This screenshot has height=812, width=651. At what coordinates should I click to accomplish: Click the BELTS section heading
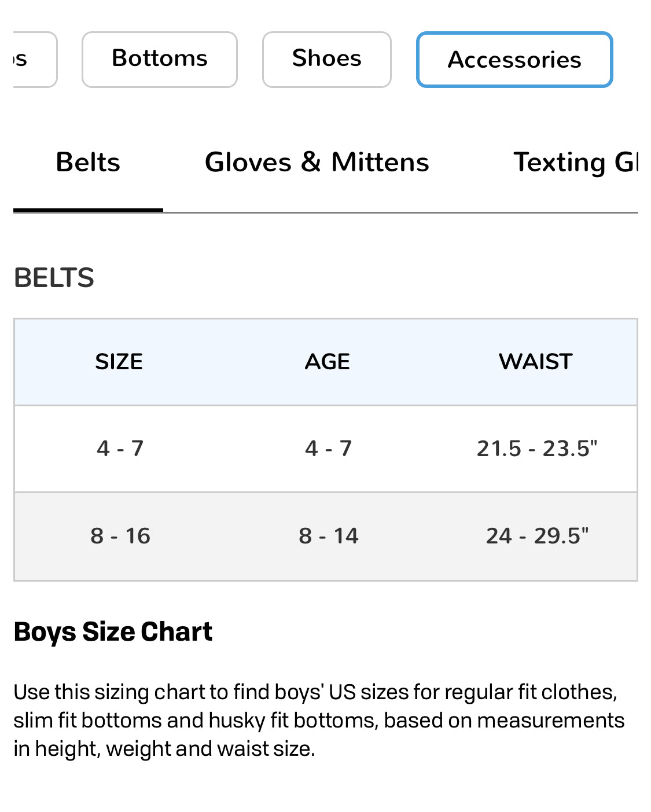coord(54,278)
